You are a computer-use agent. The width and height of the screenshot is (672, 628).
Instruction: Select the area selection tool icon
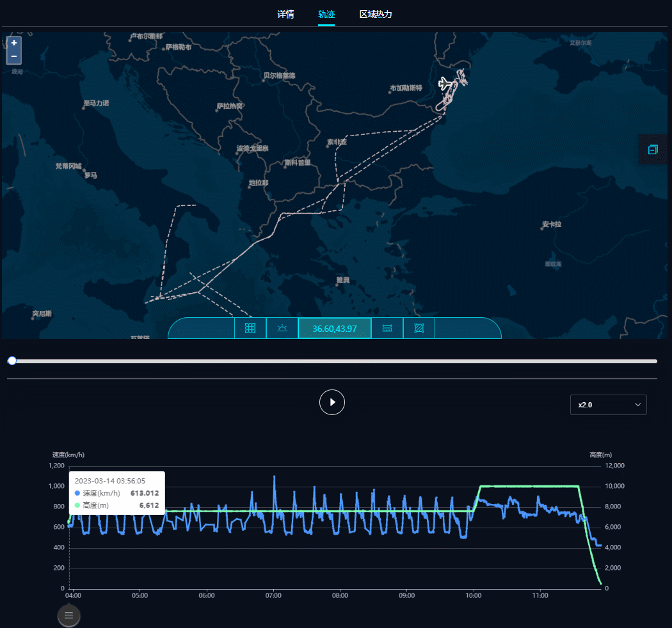pos(419,329)
